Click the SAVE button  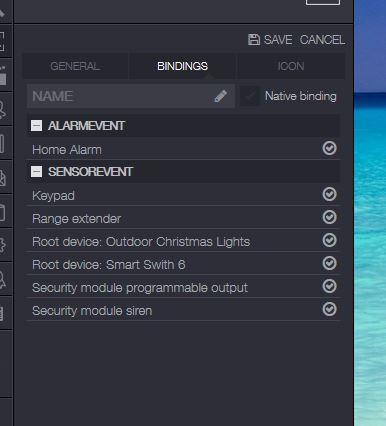[270, 40]
